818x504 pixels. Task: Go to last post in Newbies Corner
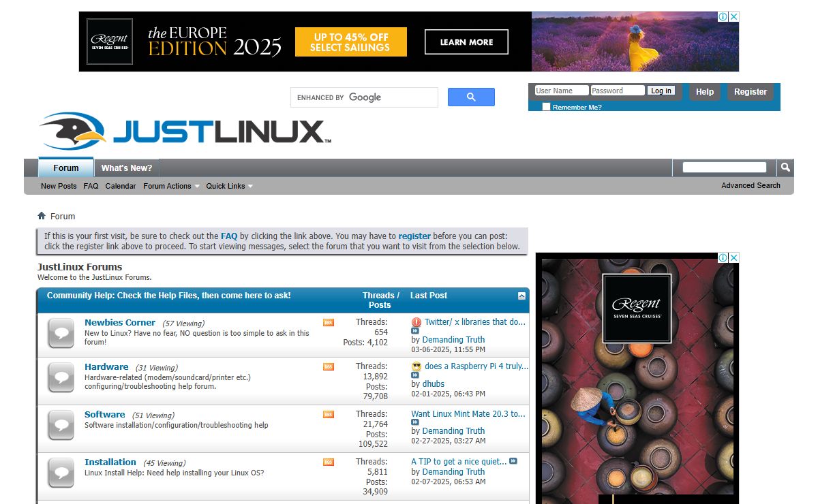(x=415, y=331)
